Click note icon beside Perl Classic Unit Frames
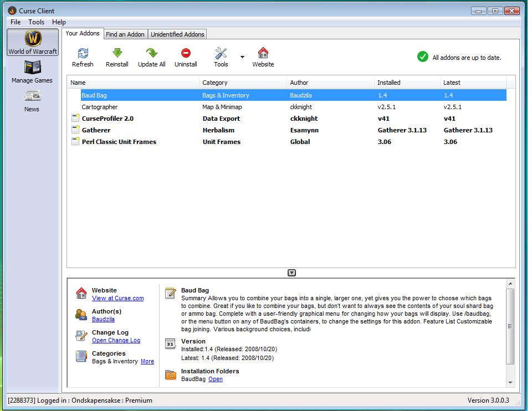This screenshot has height=411, width=532. [75, 141]
